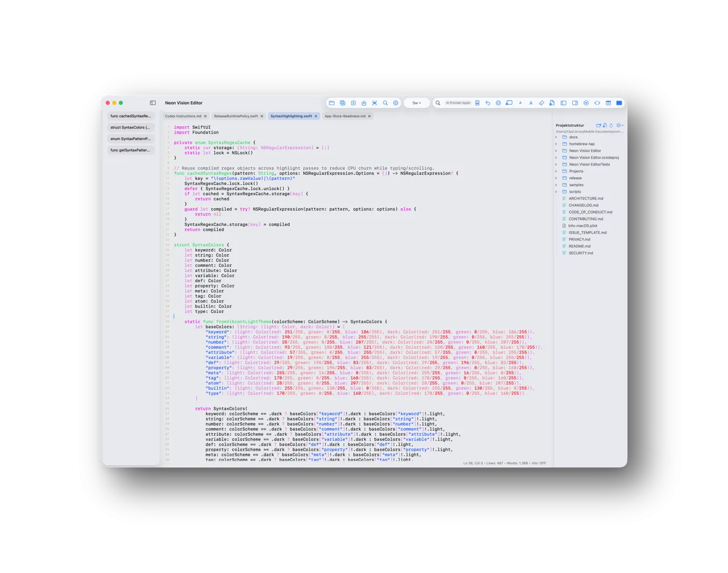Expand the docs folder
Viewport: 728px width, 573px height.
[556, 137]
